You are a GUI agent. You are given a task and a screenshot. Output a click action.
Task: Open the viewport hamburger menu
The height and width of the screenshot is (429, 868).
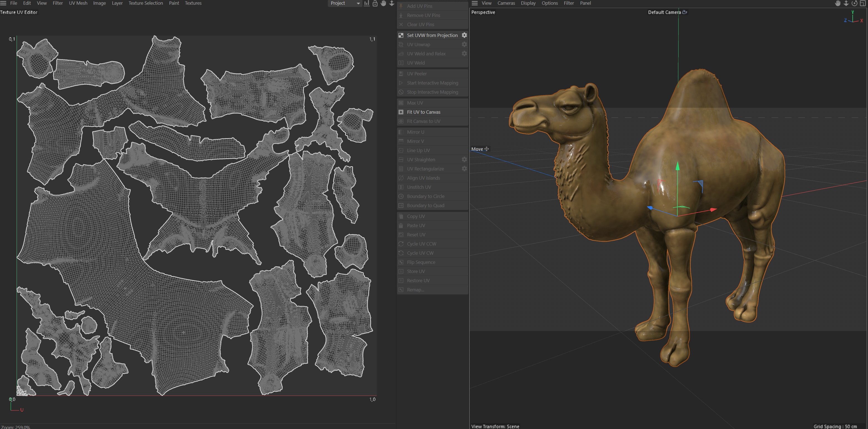(474, 3)
